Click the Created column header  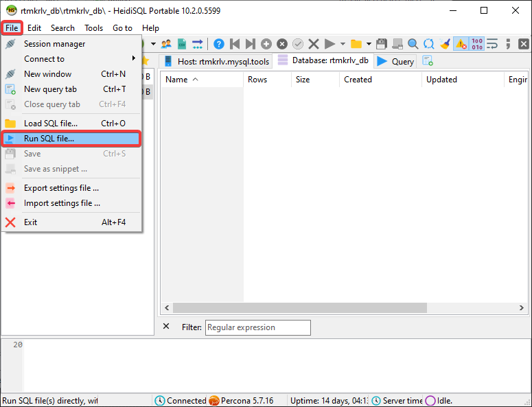358,80
